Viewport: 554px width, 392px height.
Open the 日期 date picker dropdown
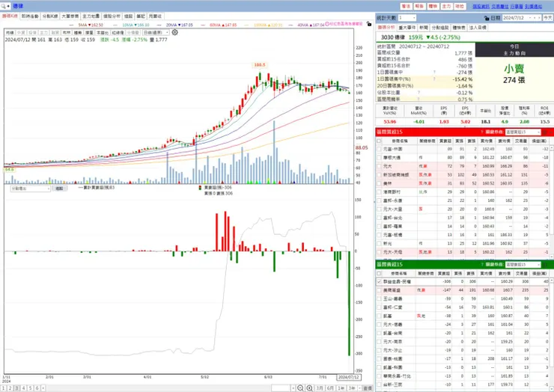529,18
